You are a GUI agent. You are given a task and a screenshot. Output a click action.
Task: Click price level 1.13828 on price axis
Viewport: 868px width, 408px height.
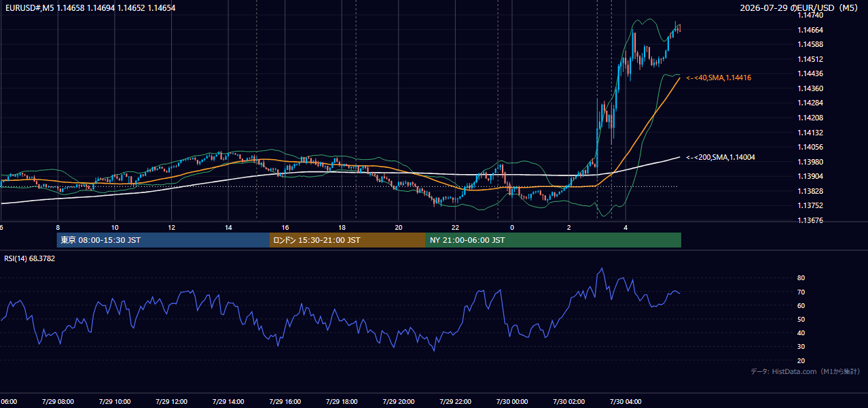(810, 191)
